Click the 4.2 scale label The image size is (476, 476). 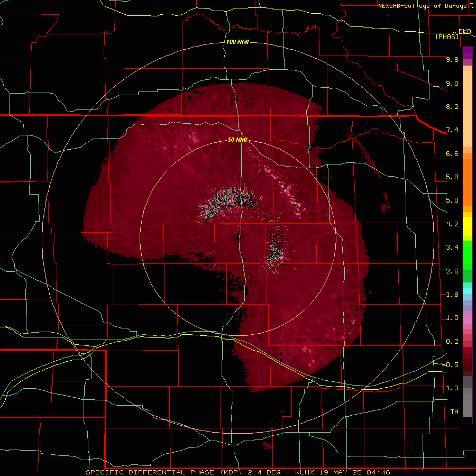pos(452,224)
